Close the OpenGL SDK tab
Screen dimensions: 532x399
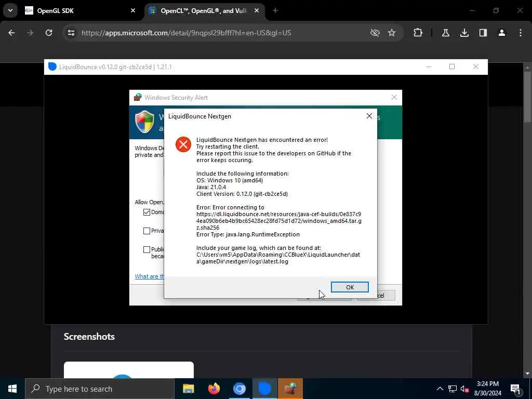point(133,10)
